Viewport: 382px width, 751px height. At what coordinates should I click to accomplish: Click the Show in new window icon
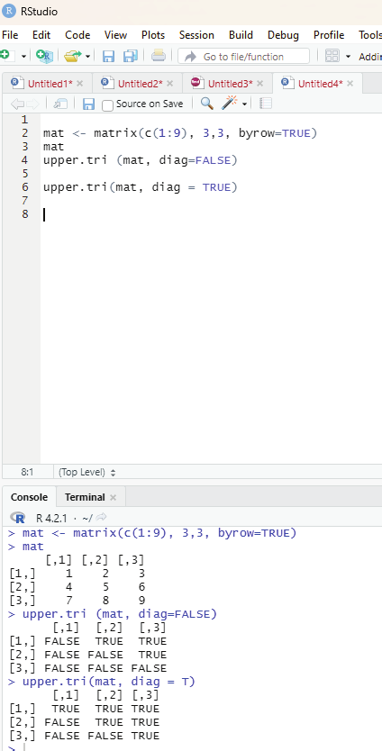coord(61,103)
